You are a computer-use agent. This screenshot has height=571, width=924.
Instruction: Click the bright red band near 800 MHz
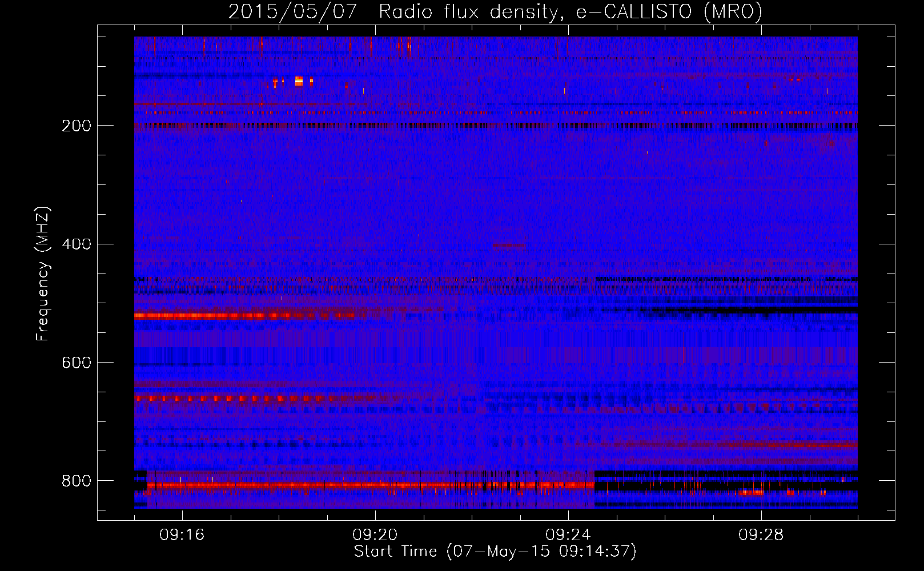[x=371, y=485]
